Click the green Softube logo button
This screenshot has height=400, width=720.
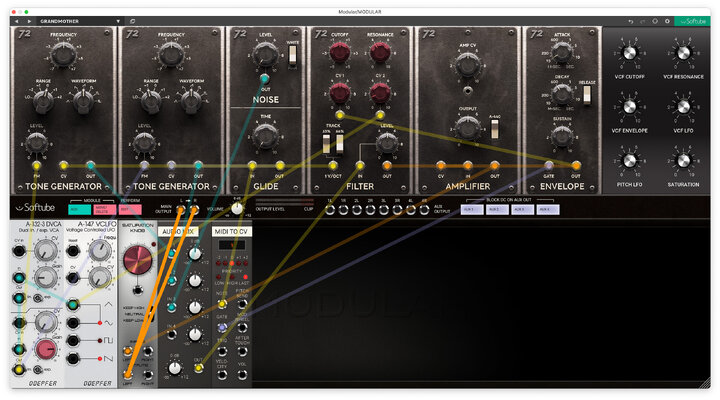[x=692, y=21]
